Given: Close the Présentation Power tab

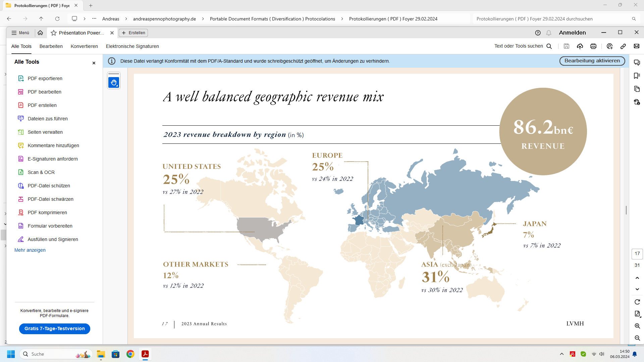Looking at the screenshot, I should click(x=112, y=33).
